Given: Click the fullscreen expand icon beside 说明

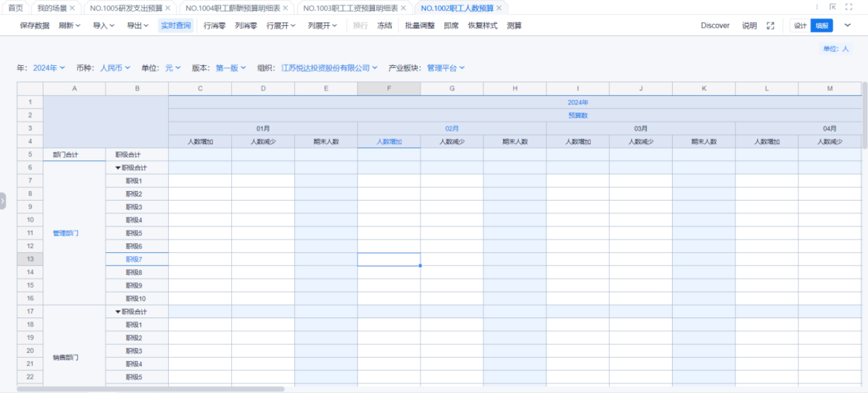Looking at the screenshot, I should (771, 26).
